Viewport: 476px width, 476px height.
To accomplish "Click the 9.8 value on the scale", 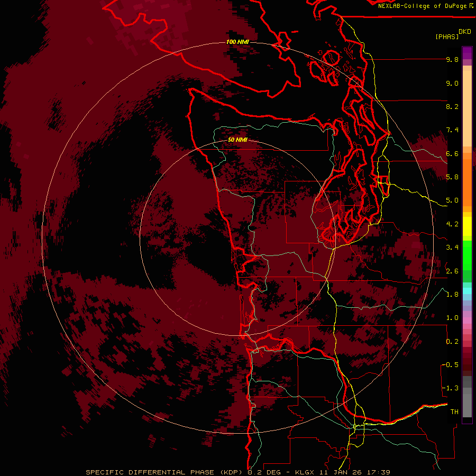I will 452,59.
